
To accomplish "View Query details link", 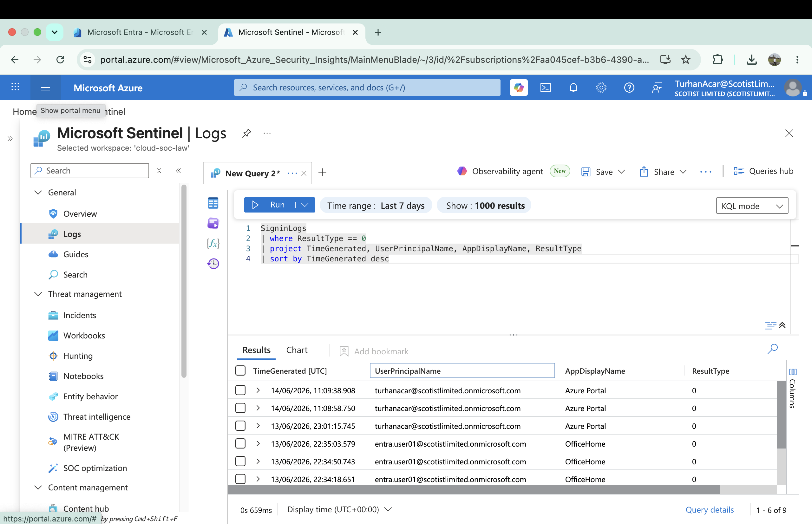I will pyautogui.click(x=710, y=510).
